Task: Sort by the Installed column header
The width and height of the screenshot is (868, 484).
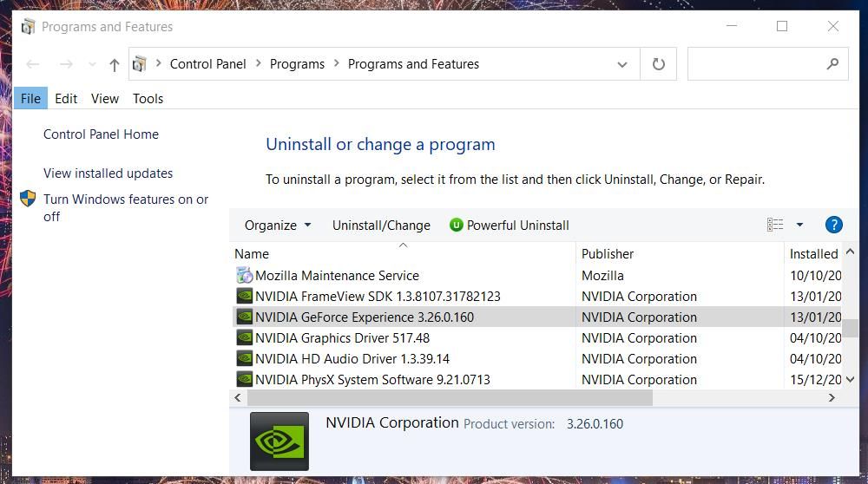Action: tap(814, 254)
